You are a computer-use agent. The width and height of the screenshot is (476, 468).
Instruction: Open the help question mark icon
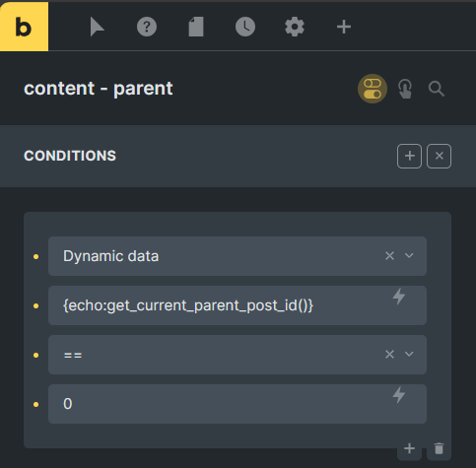(147, 27)
